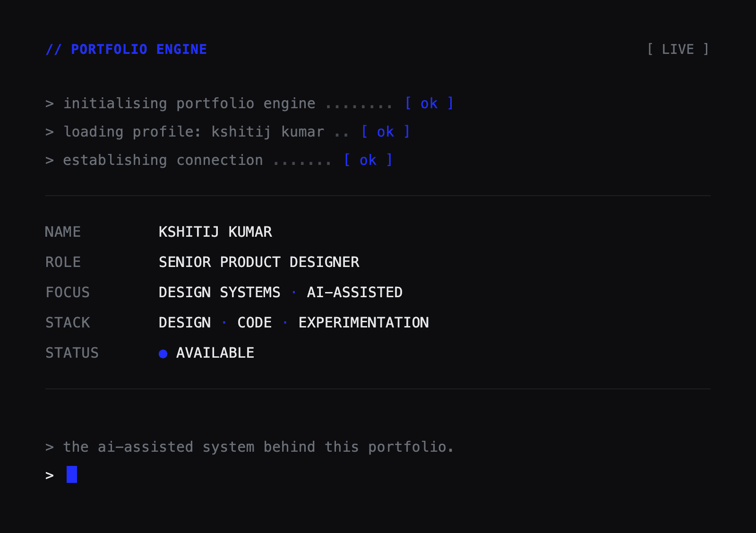
Task: Click 'EXPERIMENTATION' in the STACK row
Action: pyautogui.click(x=364, y=323)
